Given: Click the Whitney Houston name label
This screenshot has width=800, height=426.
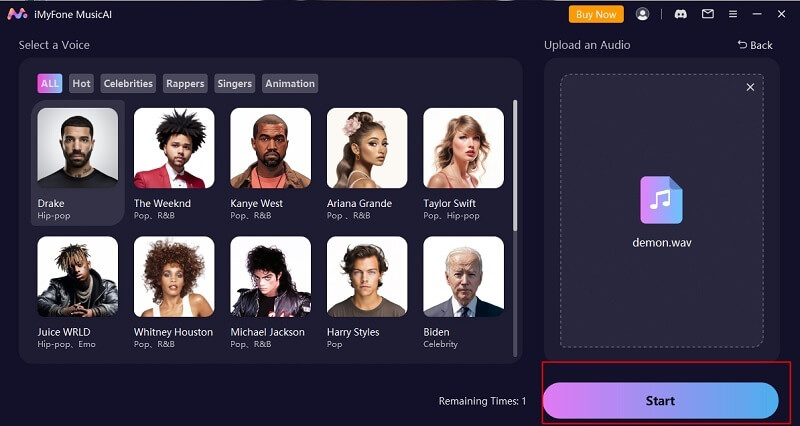Looking at the screenshot, I should (173, 332).
